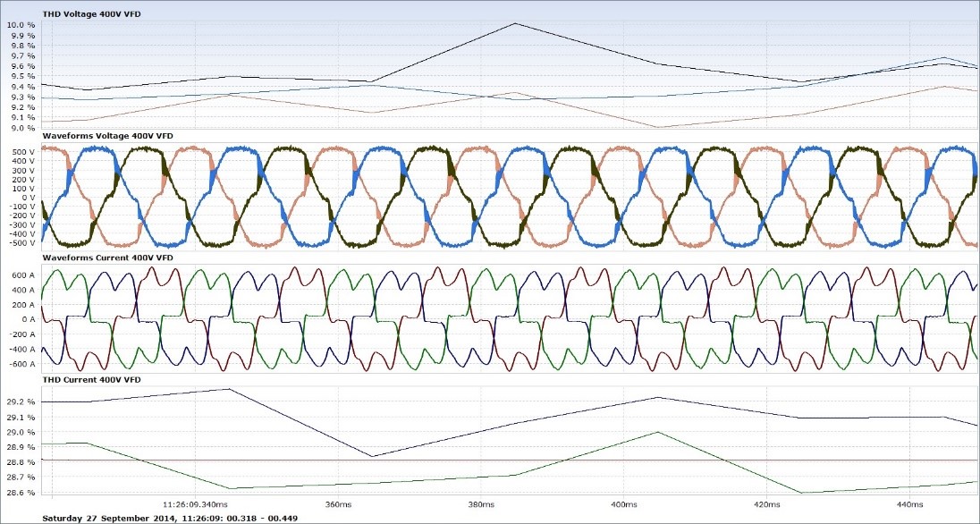Pick the '400 V' voltage axis label
Screen dimensions: 980x524
pyautogui.click(x=24, y=161)
